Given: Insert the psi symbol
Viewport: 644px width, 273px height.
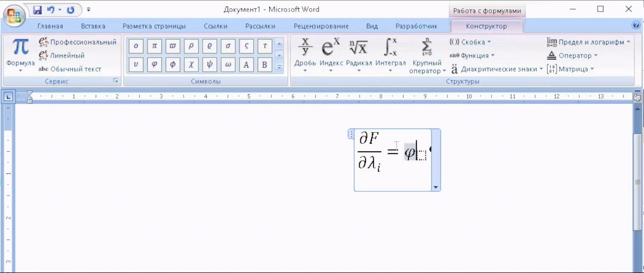Looking at the screenshot, I should pos(210,65).
